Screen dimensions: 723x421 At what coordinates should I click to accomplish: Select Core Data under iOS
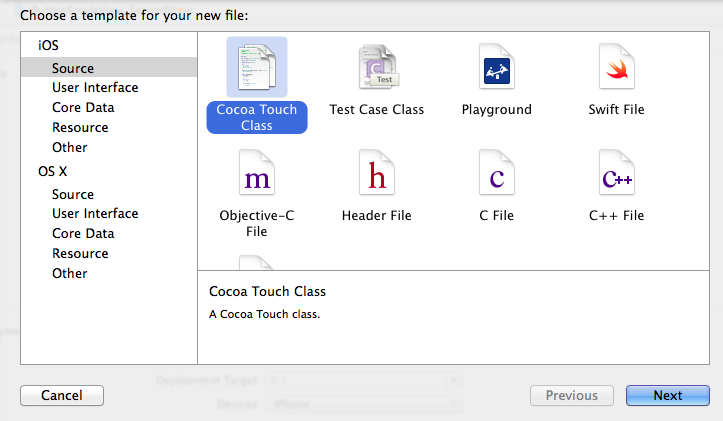click(83, 107)
